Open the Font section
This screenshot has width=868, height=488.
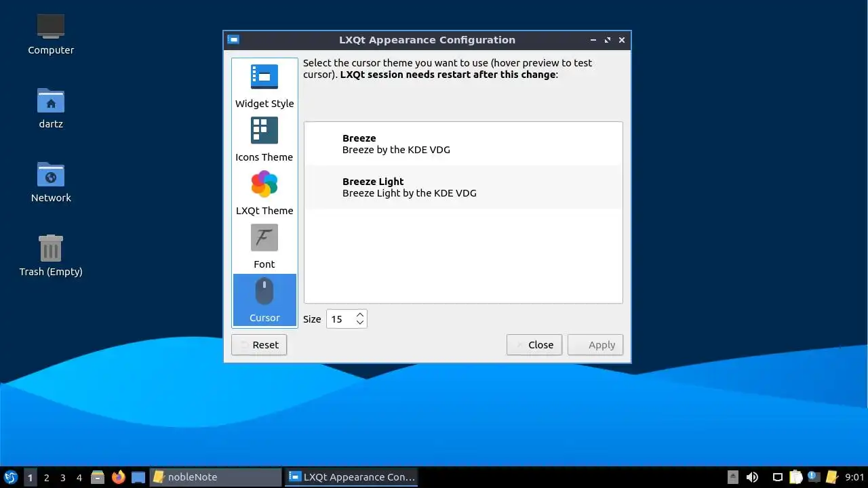click(x=264, y=246)
